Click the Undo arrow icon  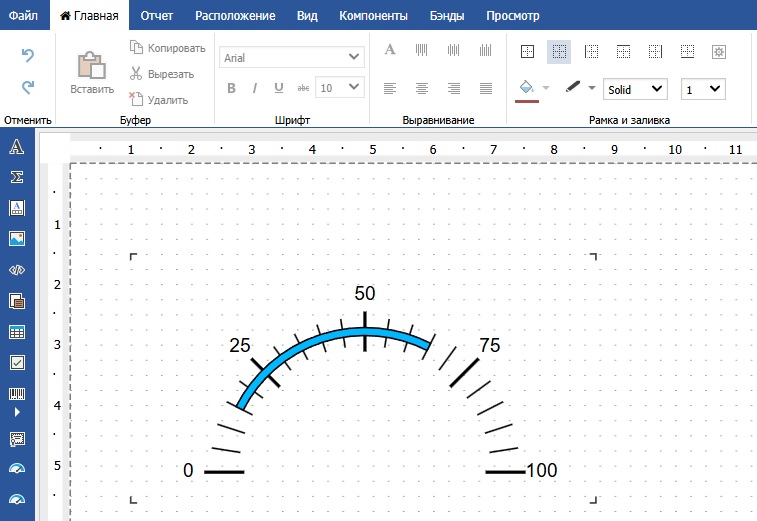tap(28, 55)
